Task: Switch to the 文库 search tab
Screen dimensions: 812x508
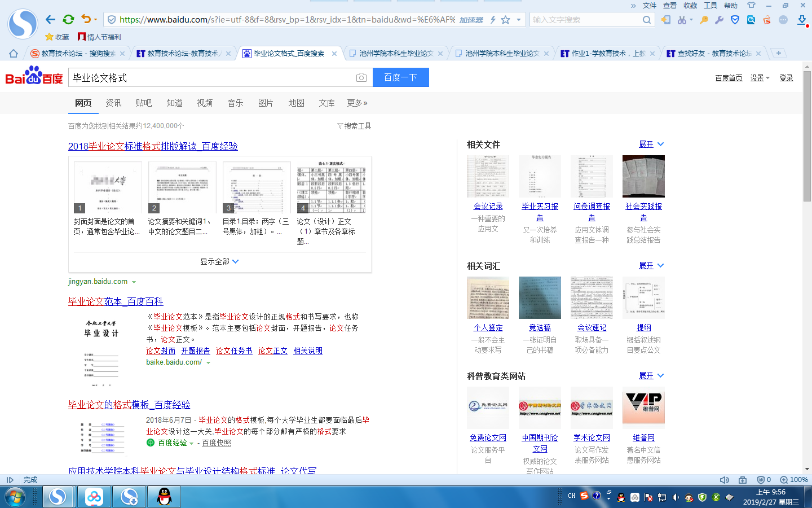Action: 326,103
